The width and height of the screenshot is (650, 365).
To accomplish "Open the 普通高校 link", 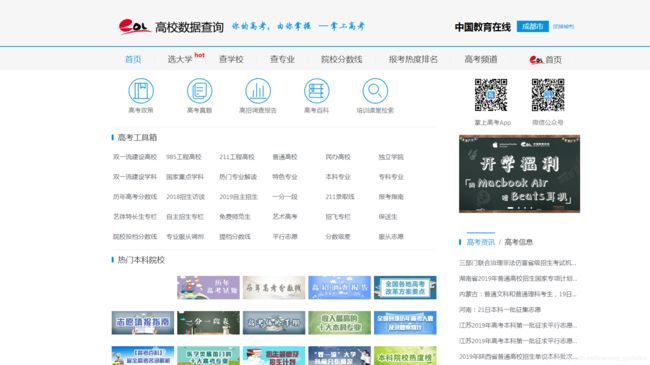I will pos(285,157).
